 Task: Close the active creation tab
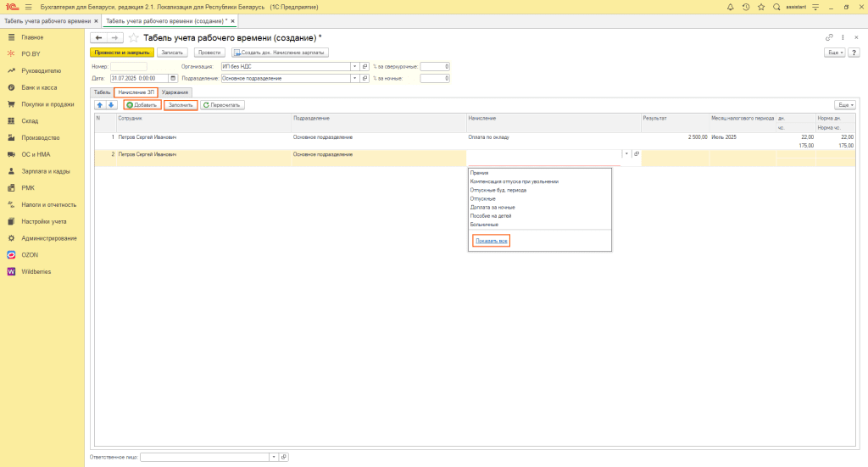coord(233,21)
